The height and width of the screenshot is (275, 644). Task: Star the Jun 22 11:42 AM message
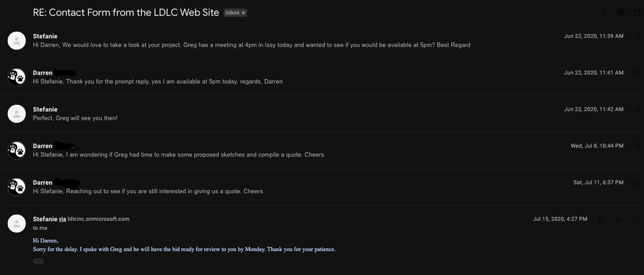pyautogui.click(x=637, y=109)
